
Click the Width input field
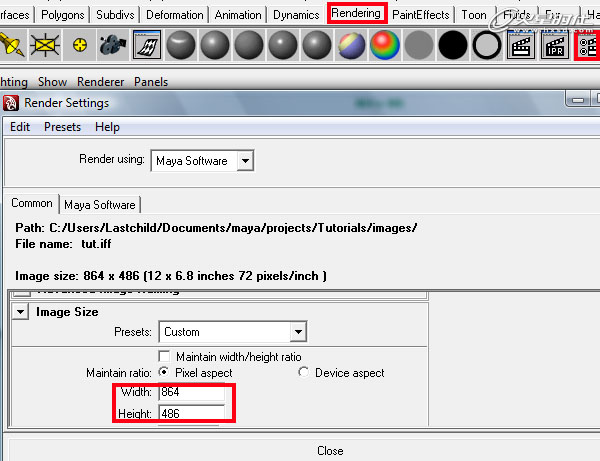click(x=191, y=392)
